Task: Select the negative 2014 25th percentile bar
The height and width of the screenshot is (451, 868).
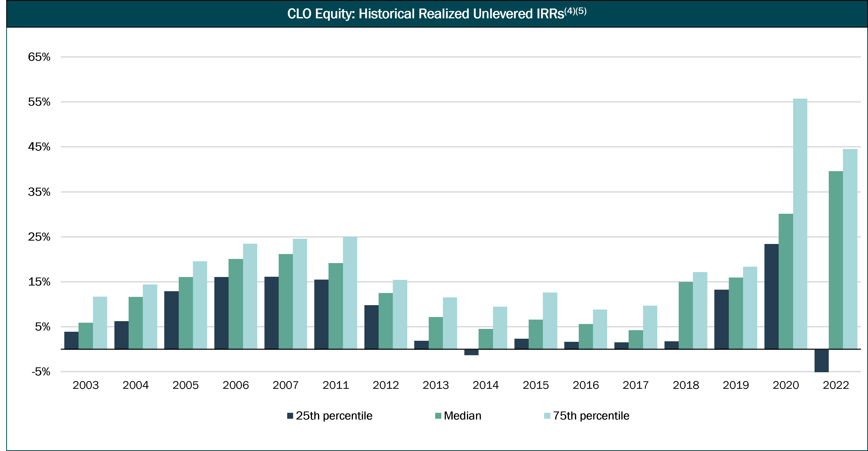Action: click(x=471, y=352)
